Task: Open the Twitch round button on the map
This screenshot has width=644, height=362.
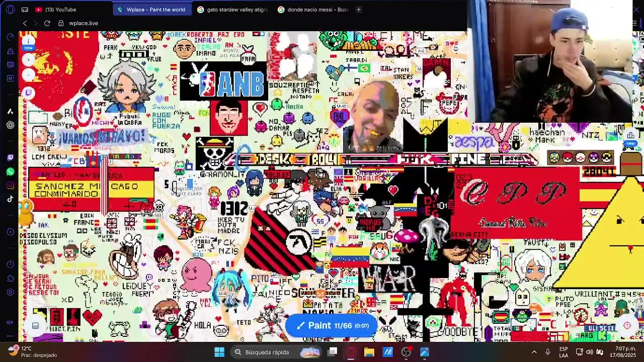Action: 28,93
